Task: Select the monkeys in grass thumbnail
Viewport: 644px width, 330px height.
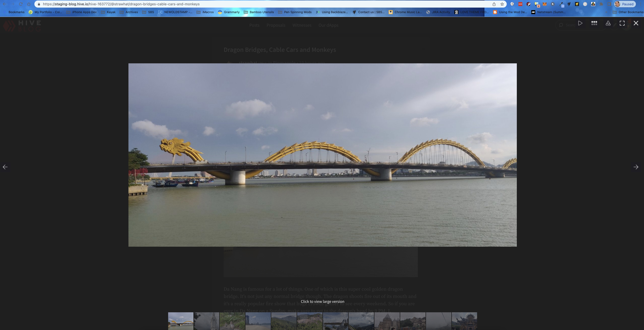Action: point(232,321)
